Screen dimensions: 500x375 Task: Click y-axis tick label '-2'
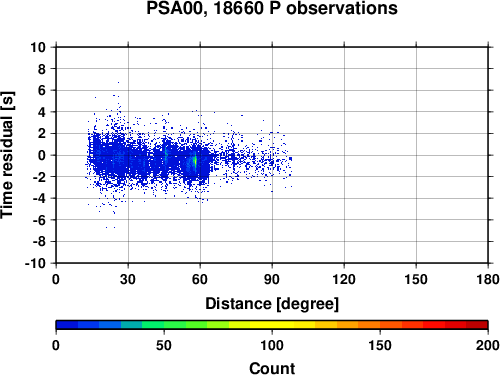[x=39, y=177]
